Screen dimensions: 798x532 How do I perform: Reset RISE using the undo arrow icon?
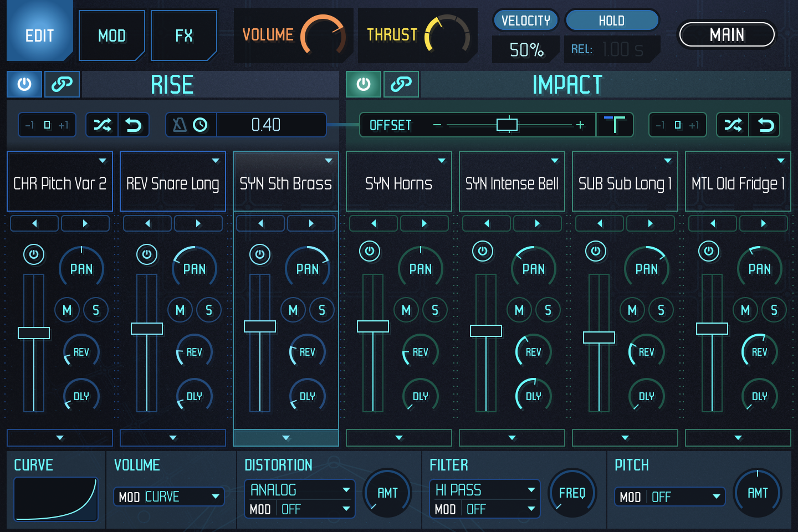coord(132,125)
